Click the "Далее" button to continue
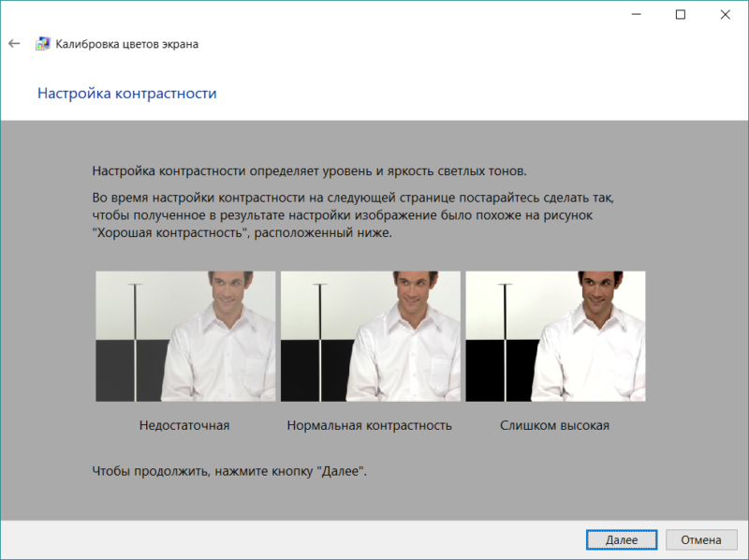The height and width of the screenshot is (560, 749). click(x=622, y=540)
